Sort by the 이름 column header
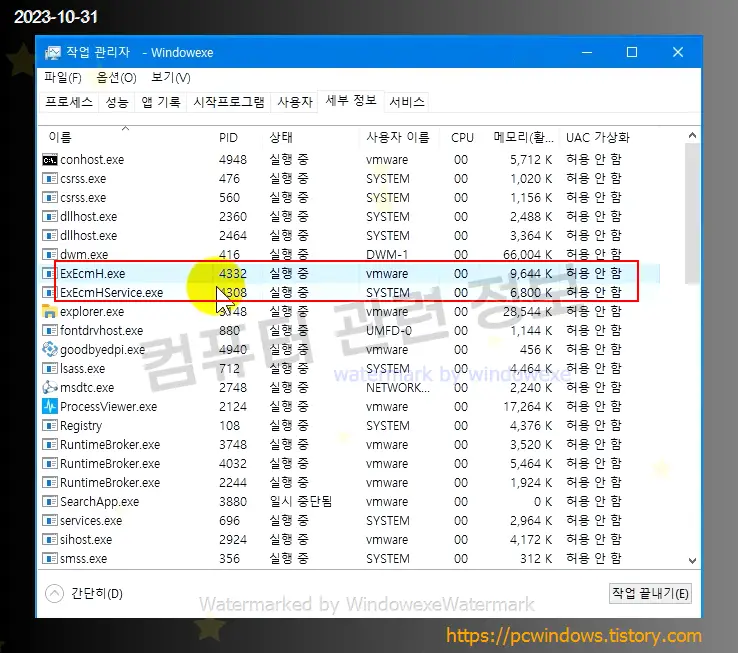 click(60, 137)
